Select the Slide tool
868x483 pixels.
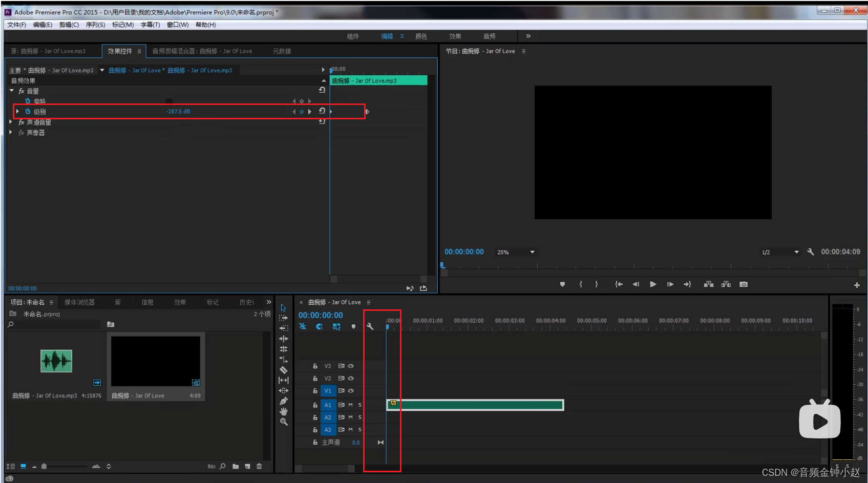(283, 390)
